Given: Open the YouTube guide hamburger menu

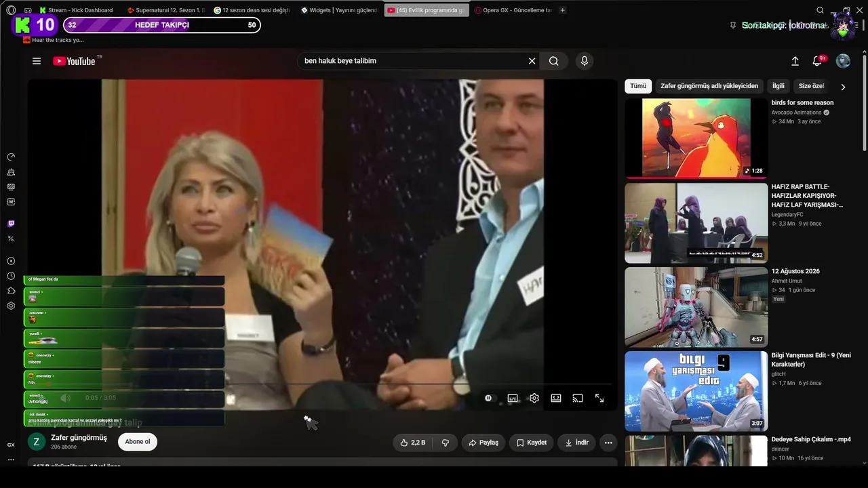Looking at the screenshot, I should tap(37, 61).
